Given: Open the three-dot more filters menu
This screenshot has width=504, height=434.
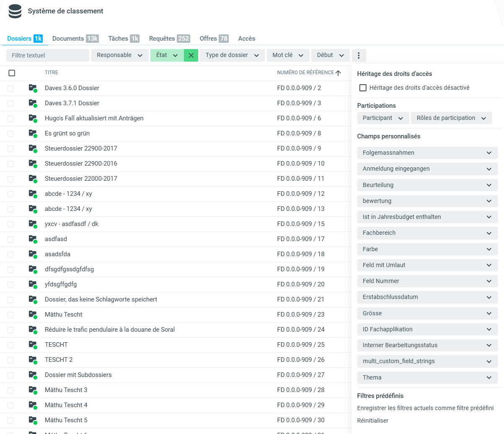Looking at the screenshot, I should pyautogui.click(x=359, y=55).
